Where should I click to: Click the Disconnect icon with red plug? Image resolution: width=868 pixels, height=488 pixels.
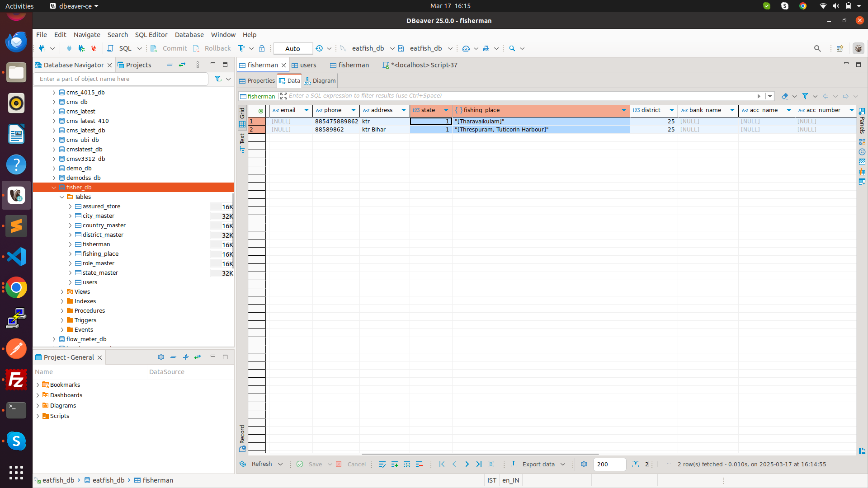(x=94, y=48)
